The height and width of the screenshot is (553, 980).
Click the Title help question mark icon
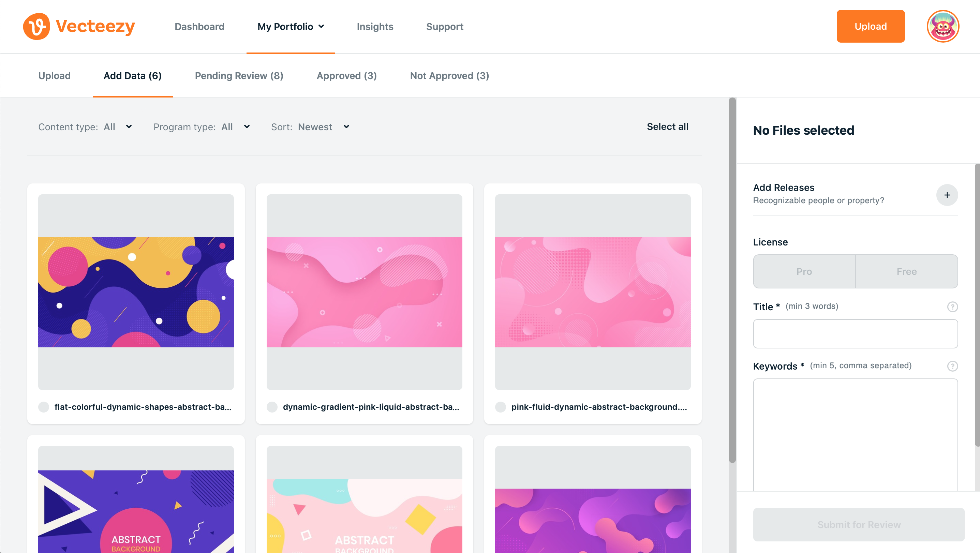(952, 307)
